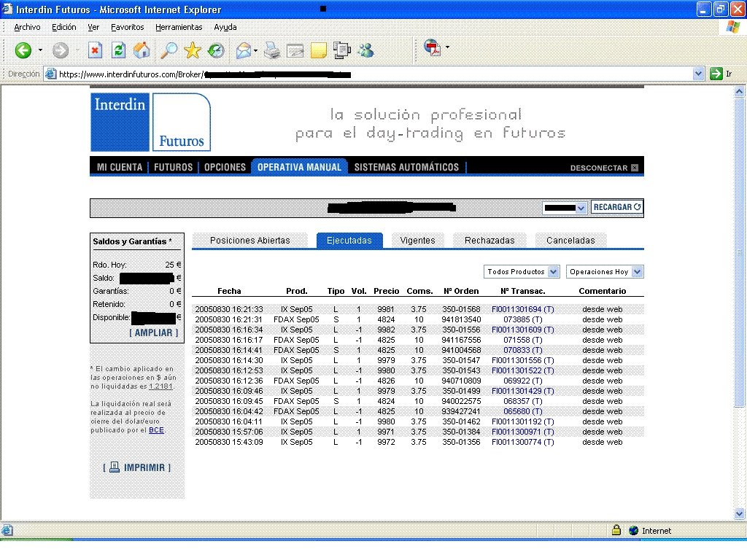Open the Todos Productos dropdown
The width and height of the screenshot is (747, 560).
click(x=522, y=271)
